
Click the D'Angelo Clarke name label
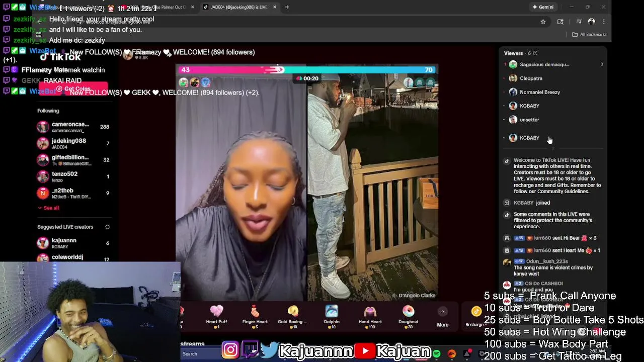(x=417, y=296)
